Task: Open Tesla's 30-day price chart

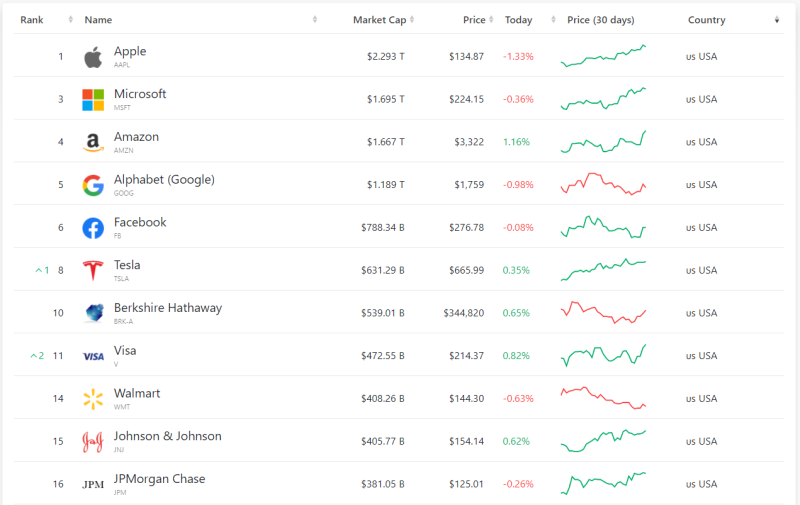Action: (x=603, y=270)
